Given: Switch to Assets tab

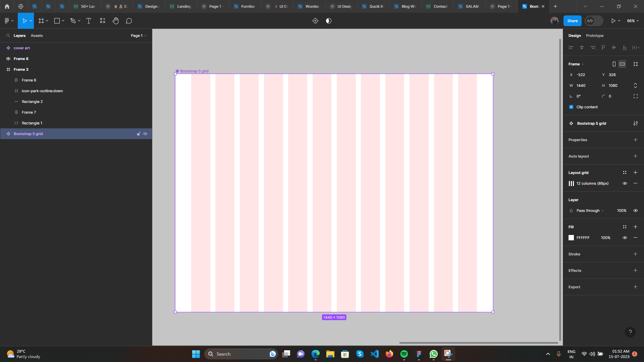Looking at the screenshot, I should 37,36.
